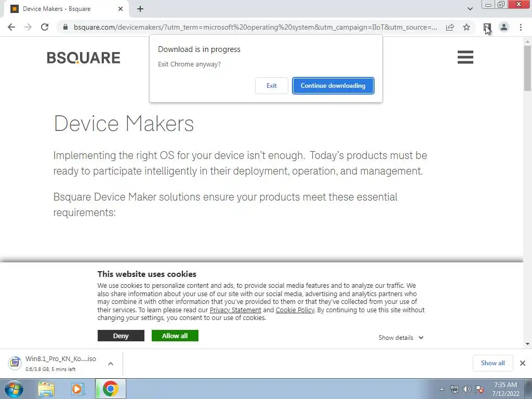Deny website cookies
The height and width of the screenshot is (399, 532).
tap(121, 336)
